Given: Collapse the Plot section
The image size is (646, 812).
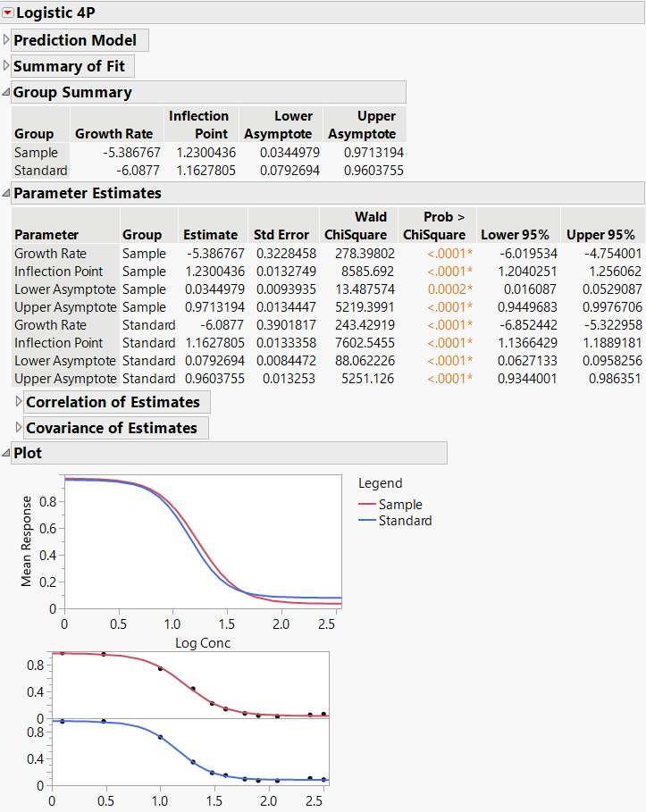Looking at the screenshot, I should point(7,453).
